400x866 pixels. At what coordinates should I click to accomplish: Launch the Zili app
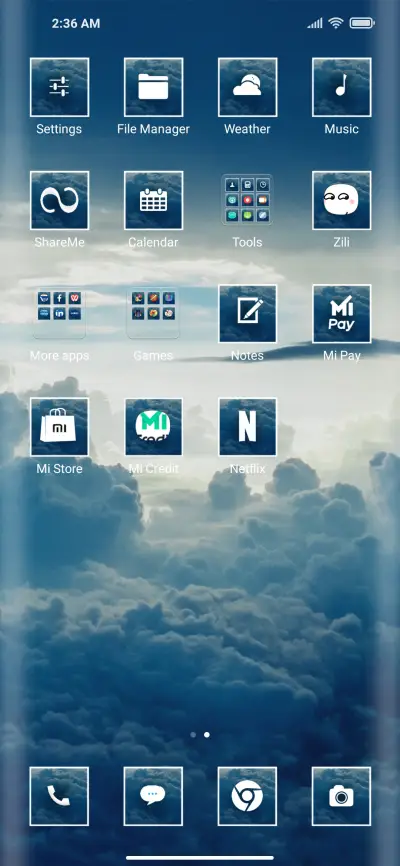click(341, 200)
